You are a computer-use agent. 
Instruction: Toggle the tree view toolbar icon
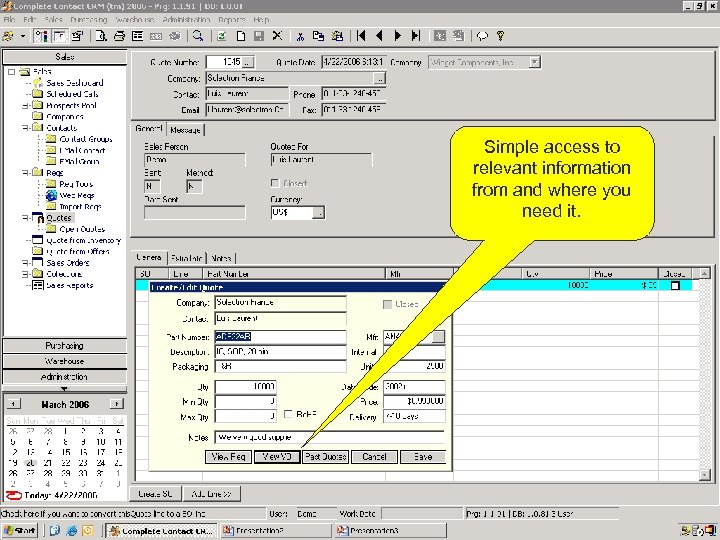click(x=41, y=36)
